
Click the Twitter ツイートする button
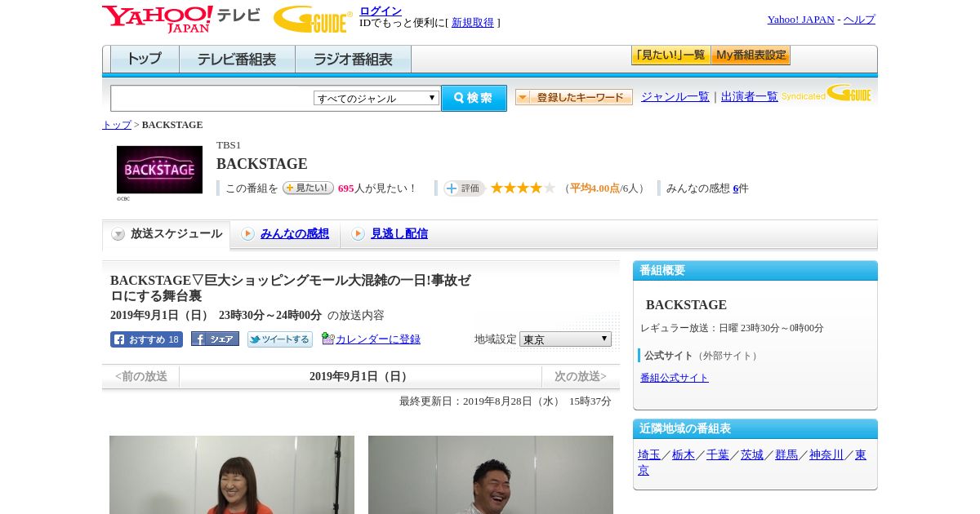point(280,339)
